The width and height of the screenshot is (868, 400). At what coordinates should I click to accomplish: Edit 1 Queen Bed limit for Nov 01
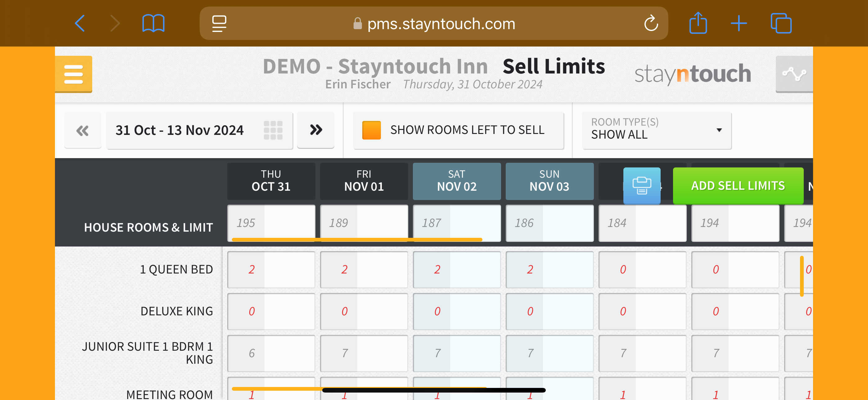(x=382, y=269)
